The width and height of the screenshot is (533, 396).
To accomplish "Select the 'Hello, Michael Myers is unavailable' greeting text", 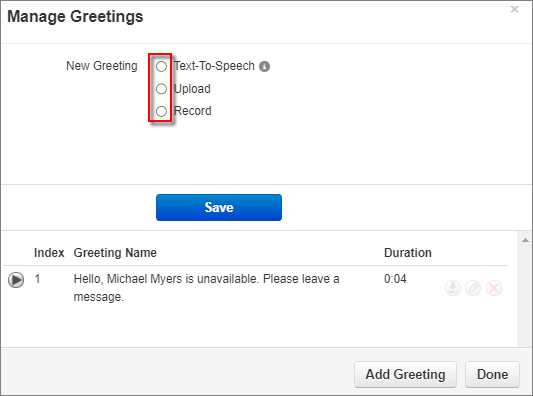I will coord(207,288).
